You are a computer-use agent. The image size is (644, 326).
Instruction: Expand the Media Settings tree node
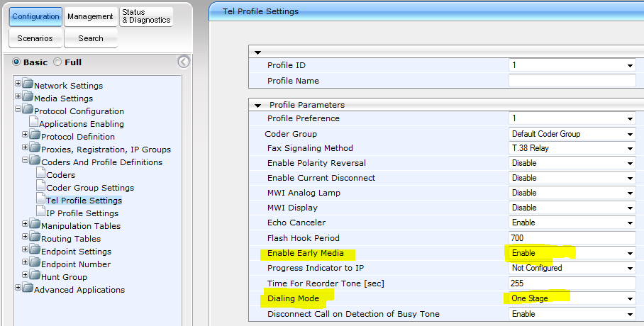[x=18, y=96]
